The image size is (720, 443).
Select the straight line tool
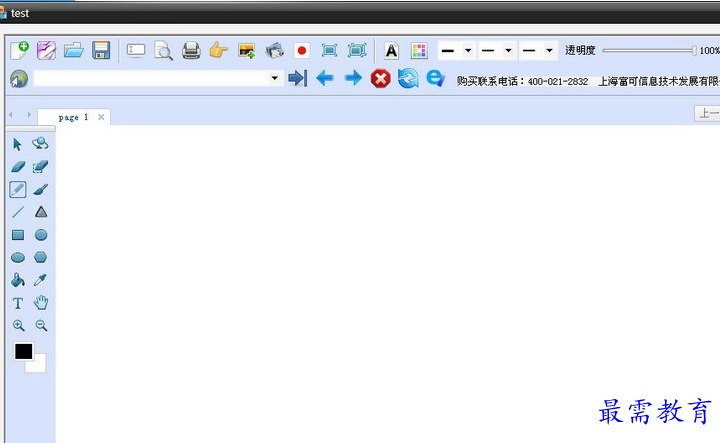[x=18, y=212]
